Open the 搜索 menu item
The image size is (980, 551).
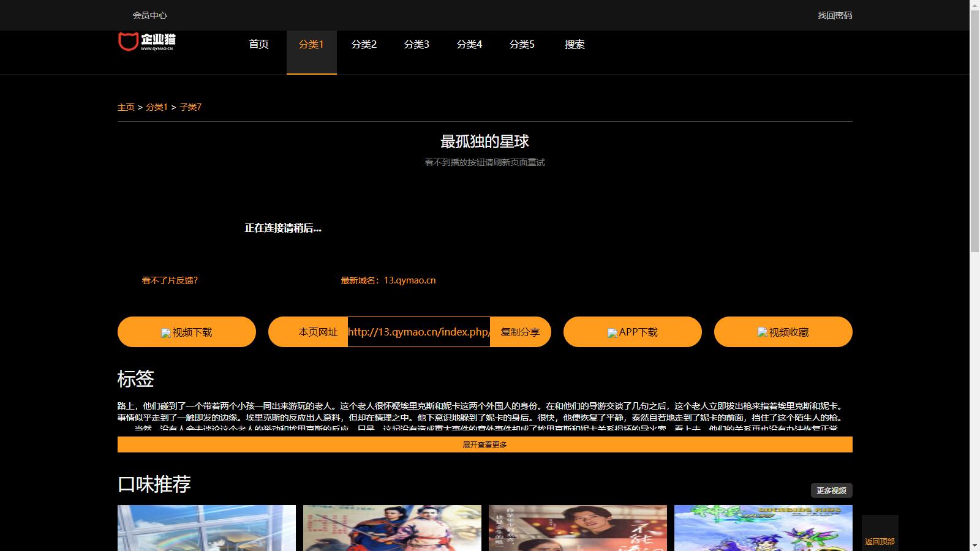(x=575, y=44)
